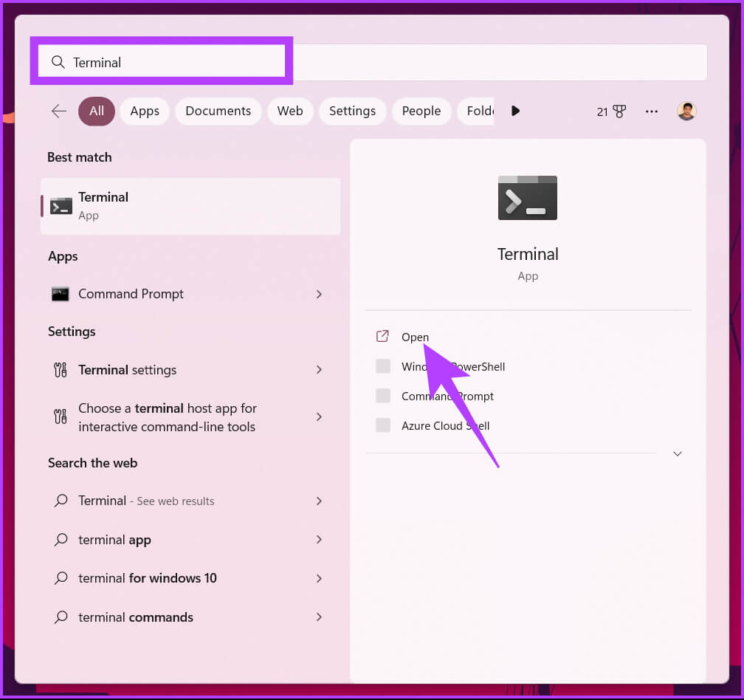Click search icon beside 'terminal app'
The height and width of the screenshot is (700, 744).
click(61, 540)
